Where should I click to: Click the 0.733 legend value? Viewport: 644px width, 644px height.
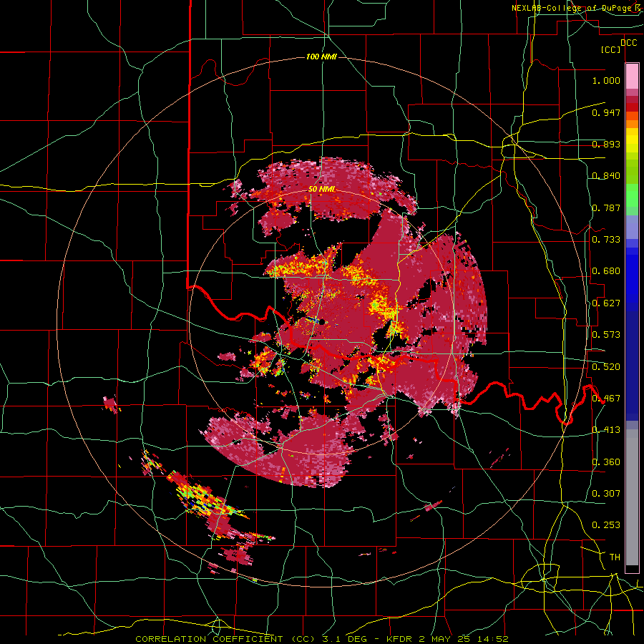click(606, 240)
